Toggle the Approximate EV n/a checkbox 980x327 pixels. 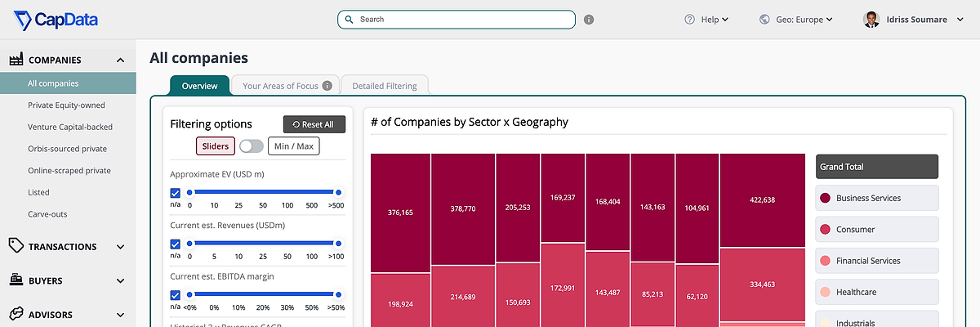176,193
